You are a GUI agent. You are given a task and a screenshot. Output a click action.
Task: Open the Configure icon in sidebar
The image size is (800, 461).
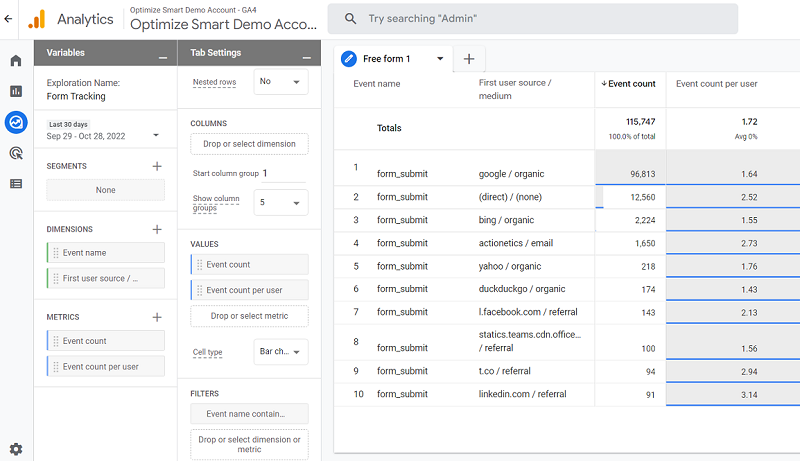pos(16,183)
